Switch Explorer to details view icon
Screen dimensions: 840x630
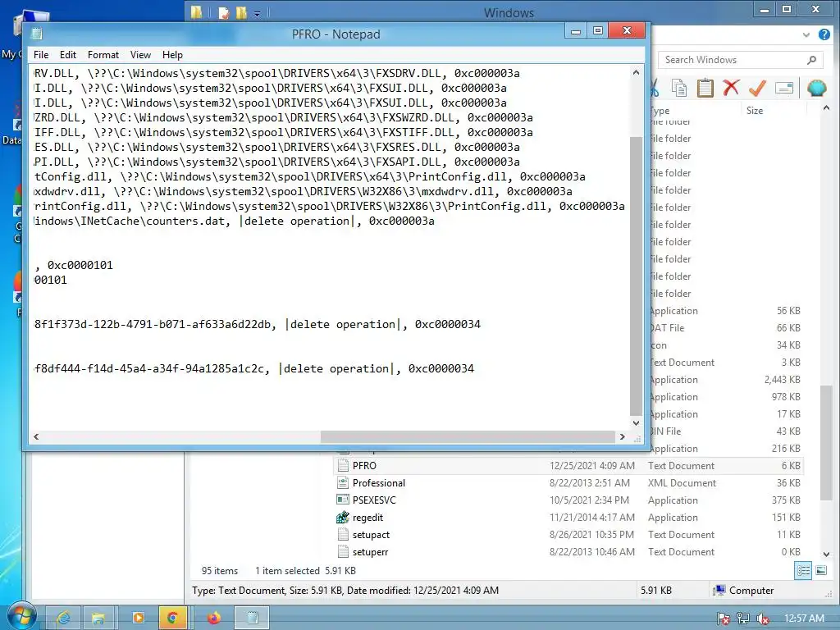pos(803,571)
